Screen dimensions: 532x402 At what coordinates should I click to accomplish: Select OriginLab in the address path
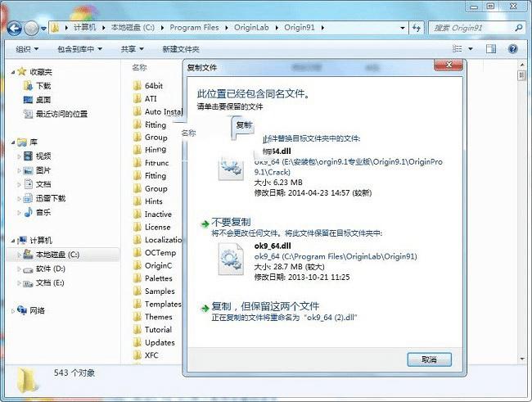pyautogui.click(x=251, y=28)
